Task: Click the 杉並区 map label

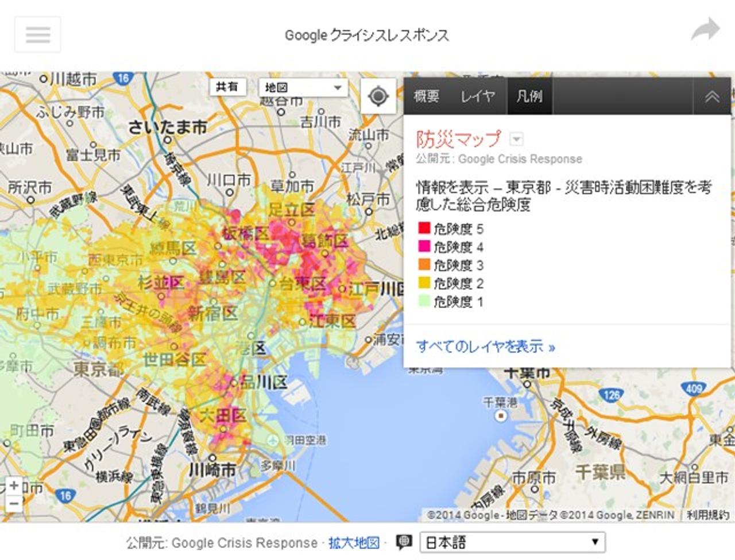Action: tap(161, 282)
